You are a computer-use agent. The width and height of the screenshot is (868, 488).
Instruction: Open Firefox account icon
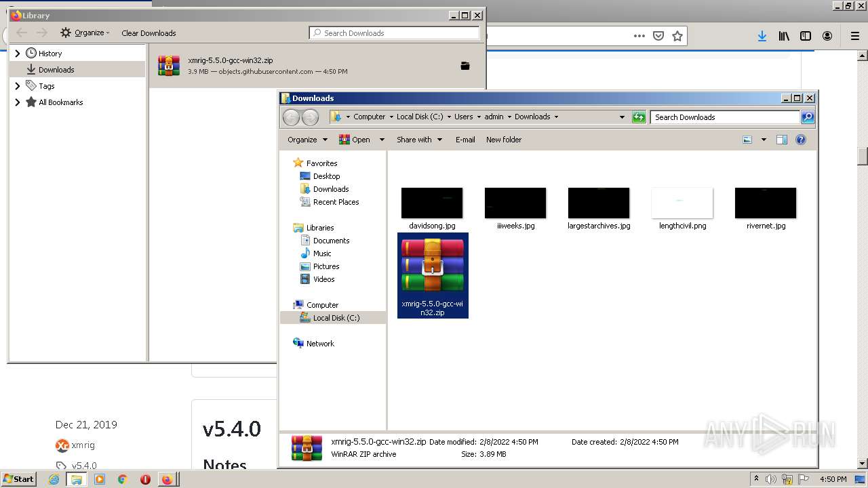pyautogui.click(x=827, y=37)
